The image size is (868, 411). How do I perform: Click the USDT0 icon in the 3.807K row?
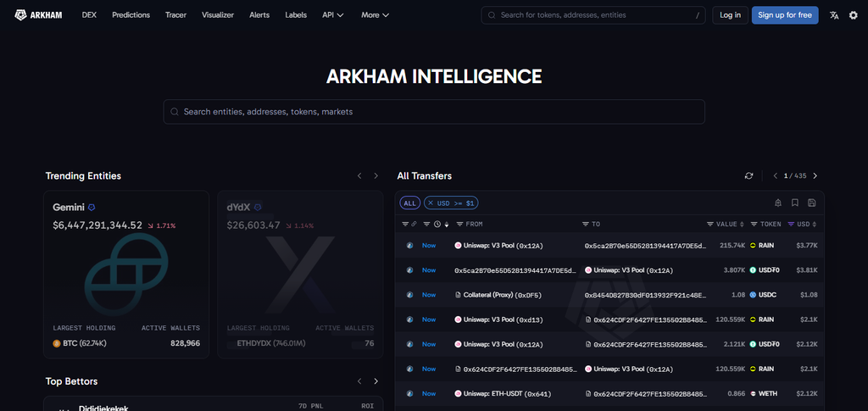pyautogui.click(x=753, y=270)
